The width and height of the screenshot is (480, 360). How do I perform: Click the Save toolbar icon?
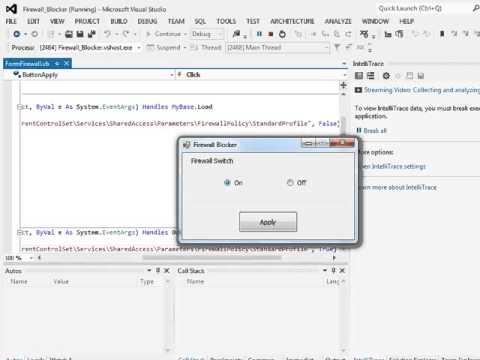(80, 34)
